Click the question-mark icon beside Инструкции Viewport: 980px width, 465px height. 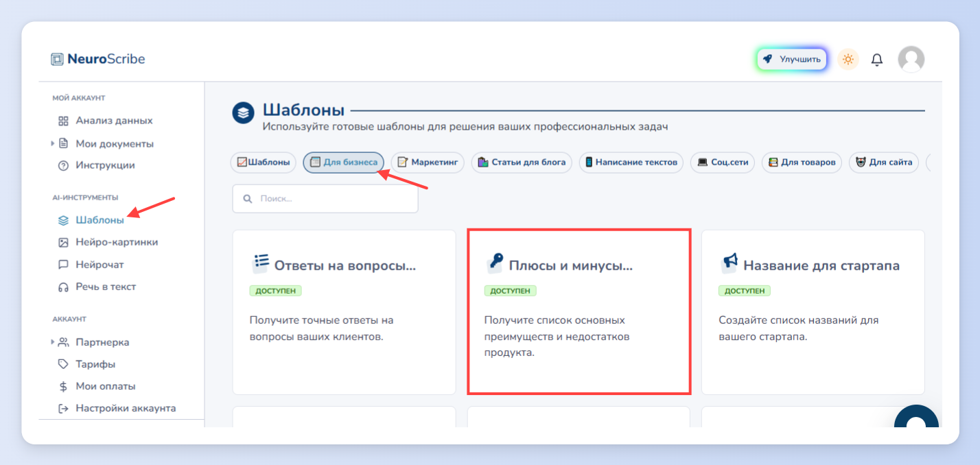(x=63, y=165)
